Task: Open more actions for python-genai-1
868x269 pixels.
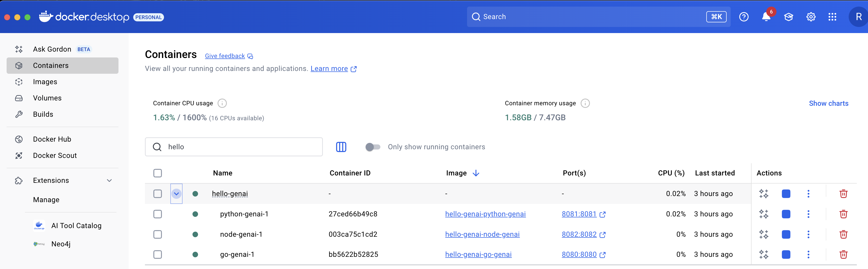Action: (808, 214)
